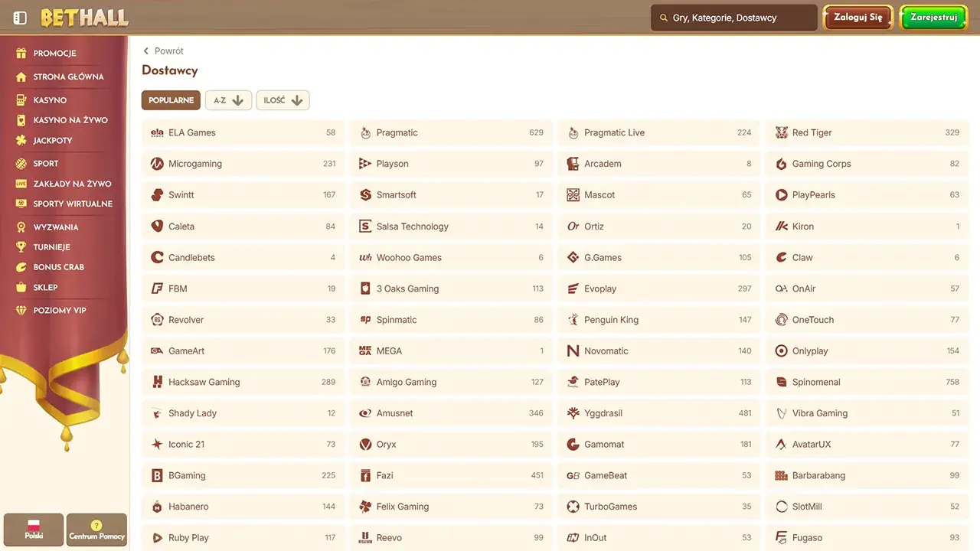Viewport: 980px width, 551px height.
Task: Click the BGaming B logo icon
Action: [x=157, y=475]
